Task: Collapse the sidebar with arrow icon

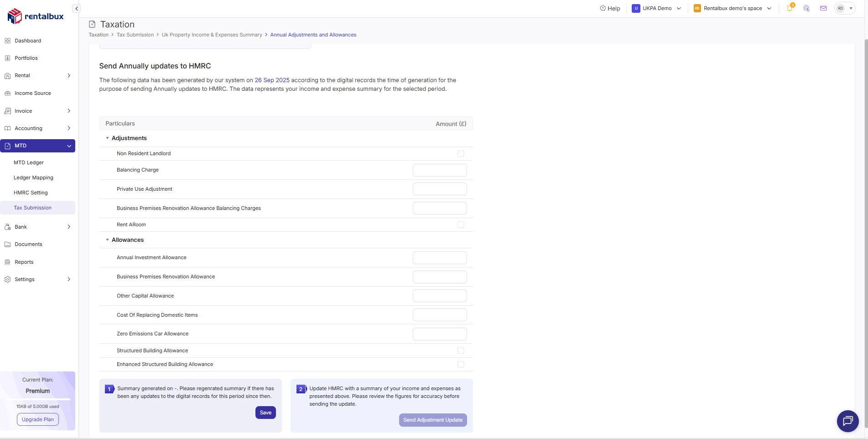Action: click(77, 9)
